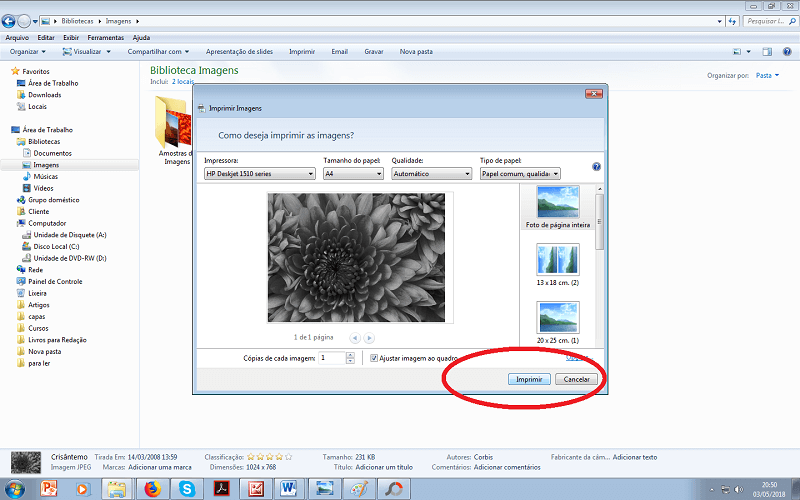Expand the Qualidade dropdown

431,173
